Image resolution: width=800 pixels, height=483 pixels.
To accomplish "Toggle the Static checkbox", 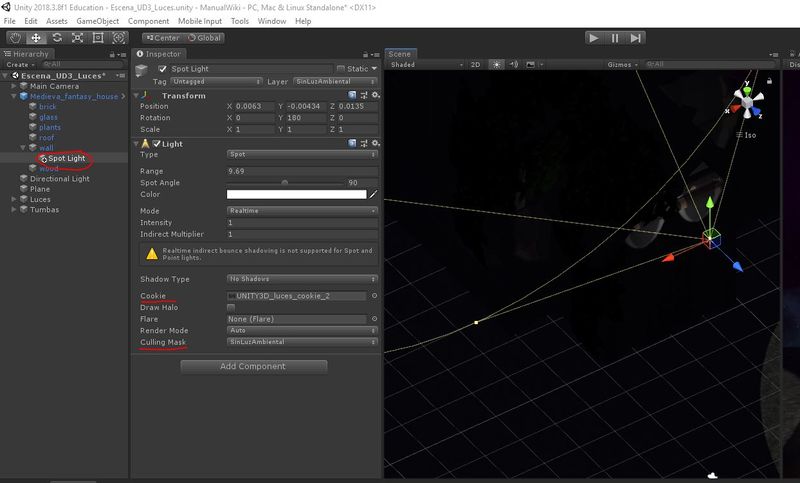I will pyautogui.click(x=341, y=68).
